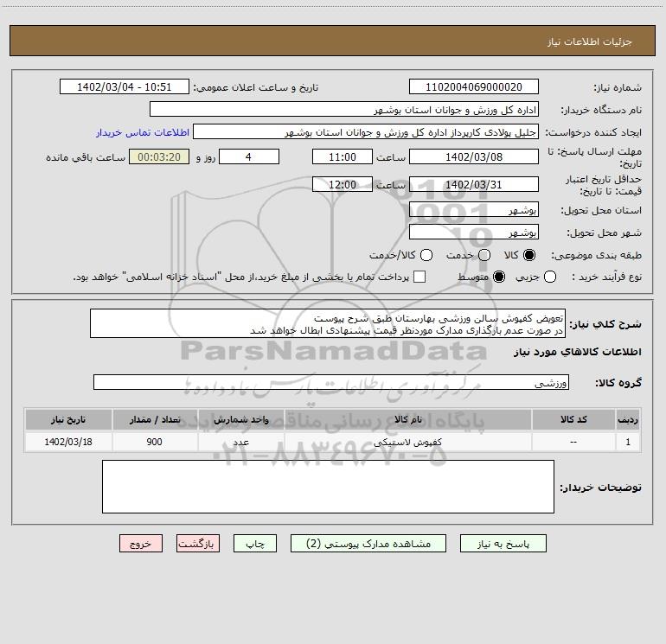Screen dimensions: 666x644
Task: Click the row number cell 1
Action: pos(628,442)
